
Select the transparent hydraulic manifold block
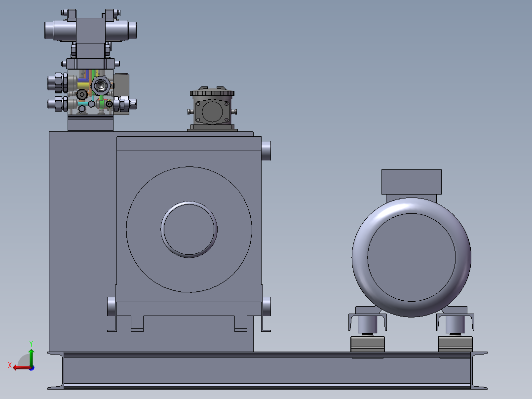pyautogui.click(x=91, y=92)
